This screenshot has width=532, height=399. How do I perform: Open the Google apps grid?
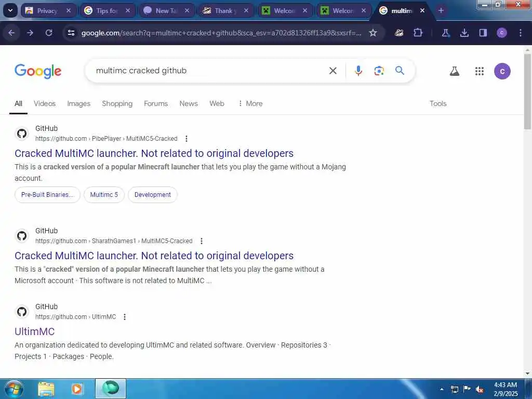pyautogui.click(x=479, y=71)
